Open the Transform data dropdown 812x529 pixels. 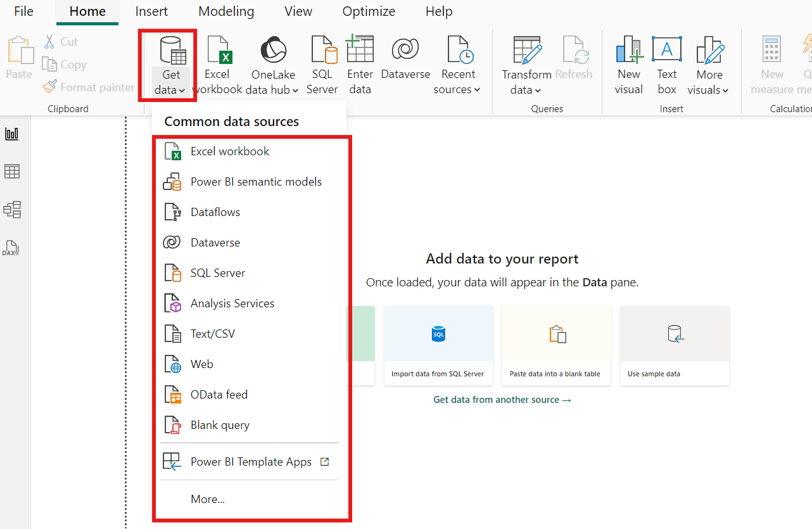tap(526, 65)
